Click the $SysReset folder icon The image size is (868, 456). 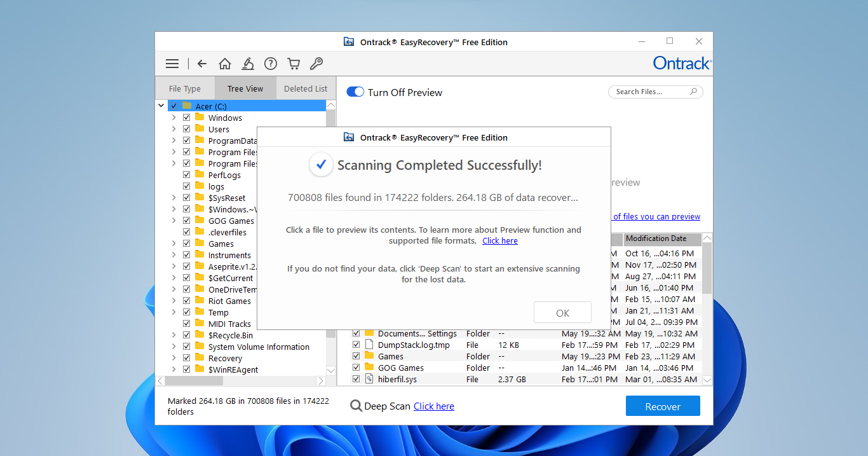(200, 198)
